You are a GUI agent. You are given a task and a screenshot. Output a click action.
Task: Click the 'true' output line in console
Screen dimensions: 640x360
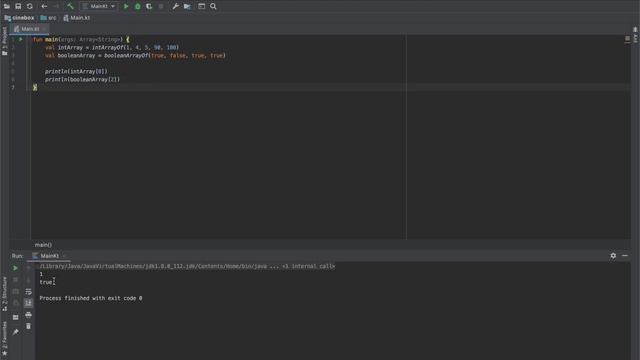click(x=46, y=282)
